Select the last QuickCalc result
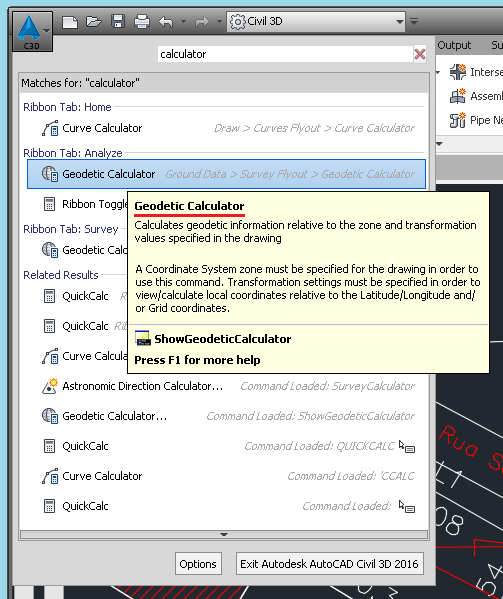This screenshot has height=599, width=503. (226, 506)
